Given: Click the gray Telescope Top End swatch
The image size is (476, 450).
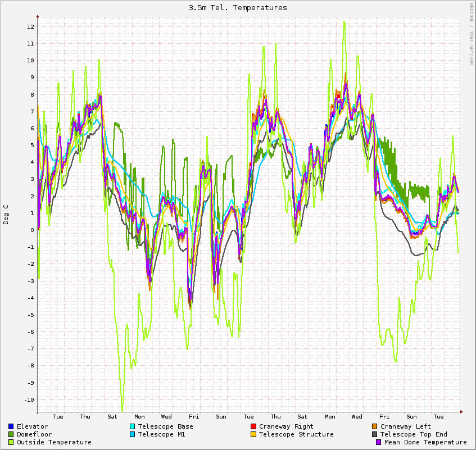Looking at the screenshot, I should click(375, 435).
